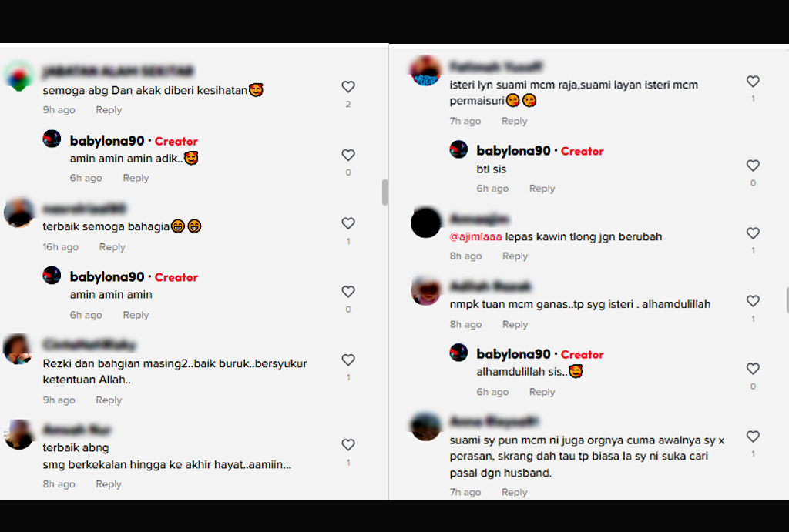Heart the 'terbaik semoga bahagia' comment
Image resolution: width=789 pixels, height=532 pixels.
point(348,223)
